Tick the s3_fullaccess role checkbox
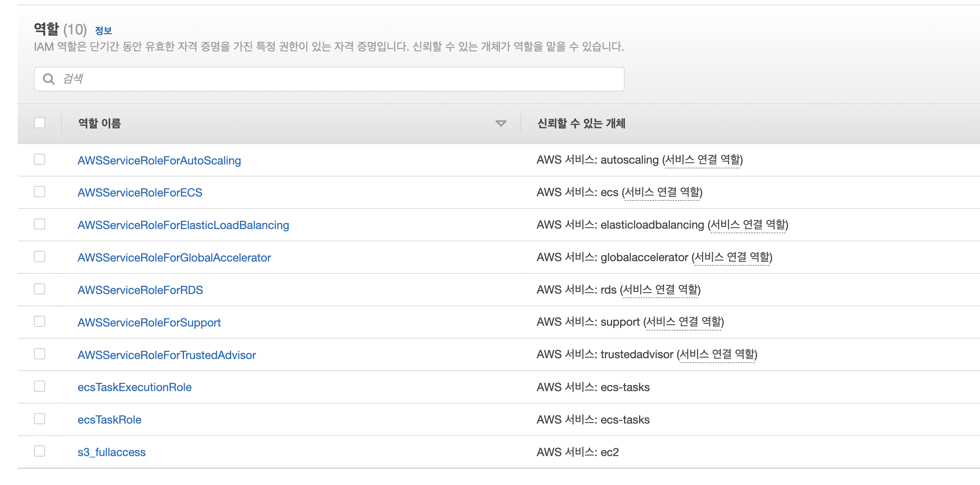This screenshot has height=485, width=980. 40,451
